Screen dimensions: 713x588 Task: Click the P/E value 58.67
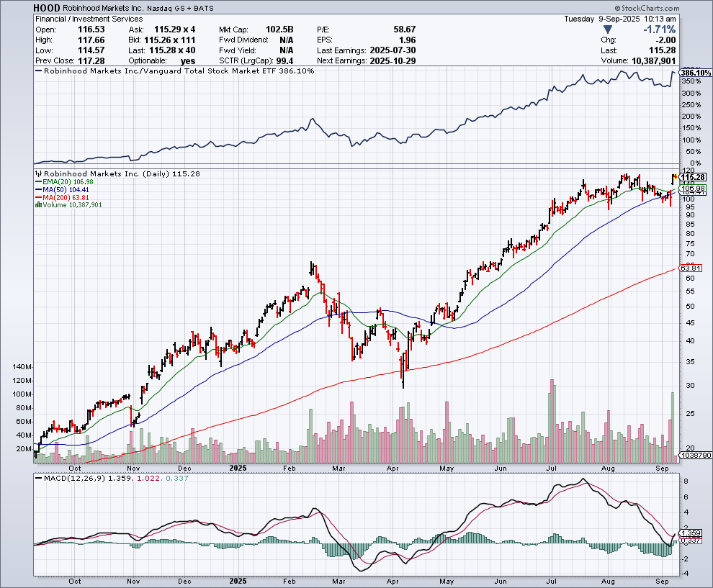(x=405, y=29)
